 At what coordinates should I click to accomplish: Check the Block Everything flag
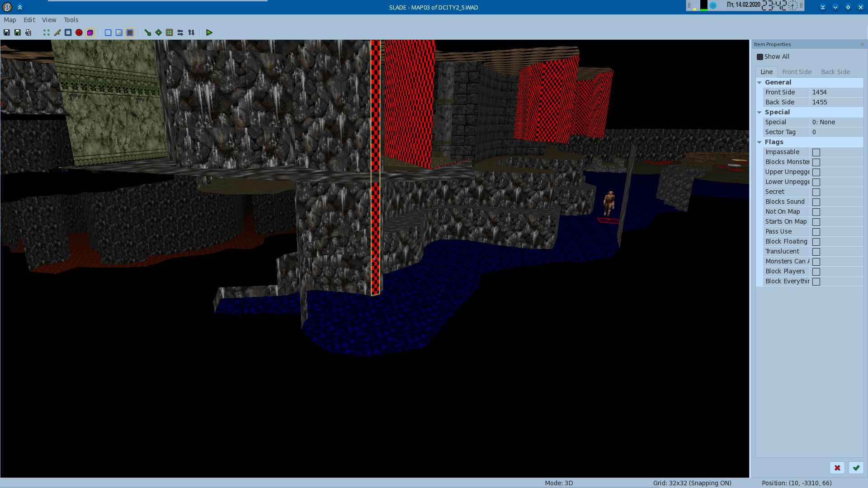(816, 282)
